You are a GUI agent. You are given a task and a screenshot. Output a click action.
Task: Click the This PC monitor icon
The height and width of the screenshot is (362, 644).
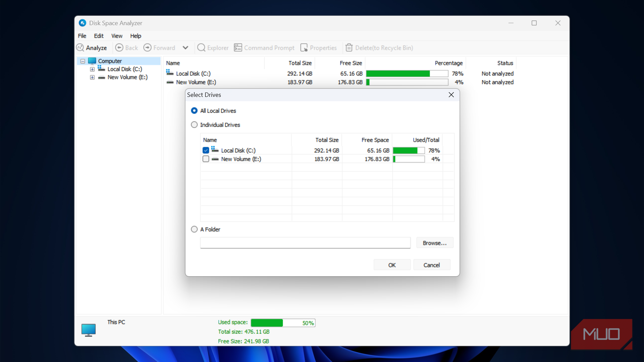tap(89, 330)
